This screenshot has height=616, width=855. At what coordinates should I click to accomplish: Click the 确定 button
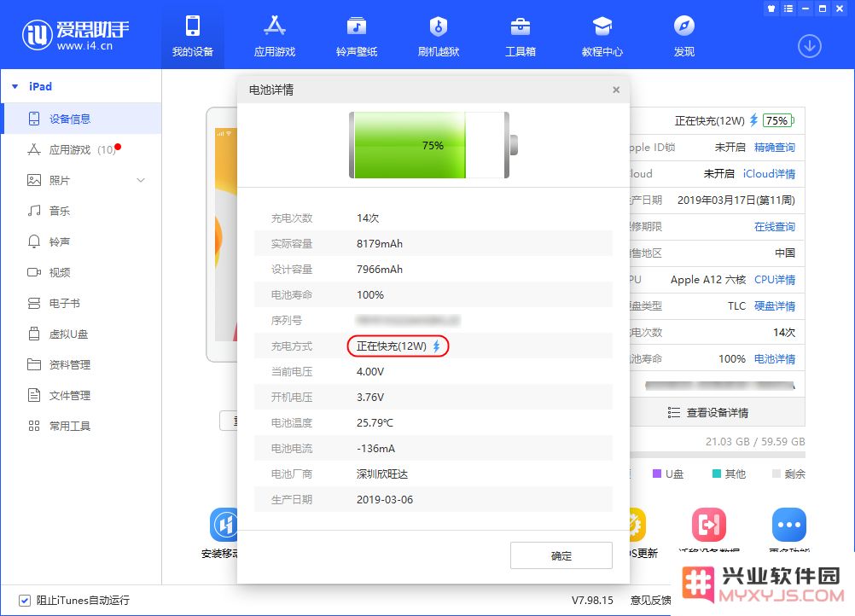(x=561, y=555)
